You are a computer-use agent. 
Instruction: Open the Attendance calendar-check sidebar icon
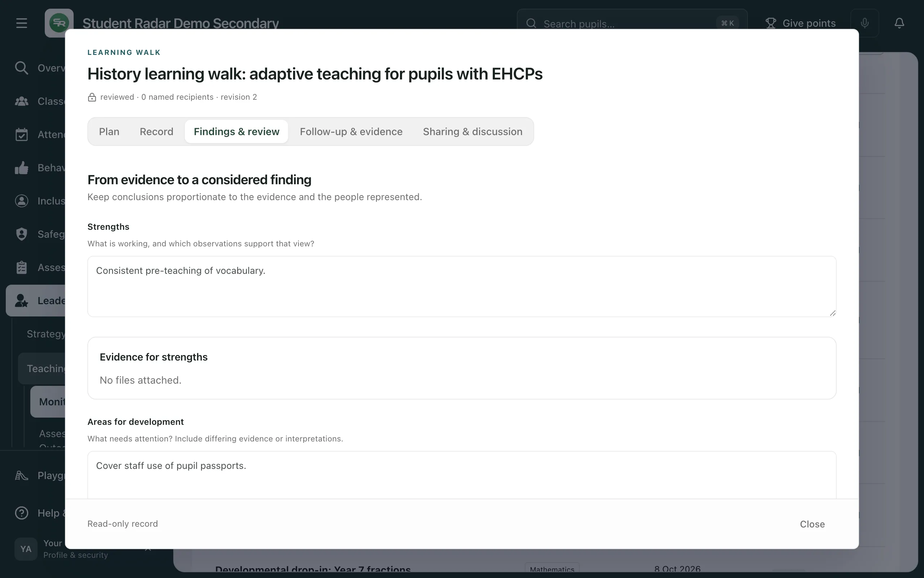[21, 134]
